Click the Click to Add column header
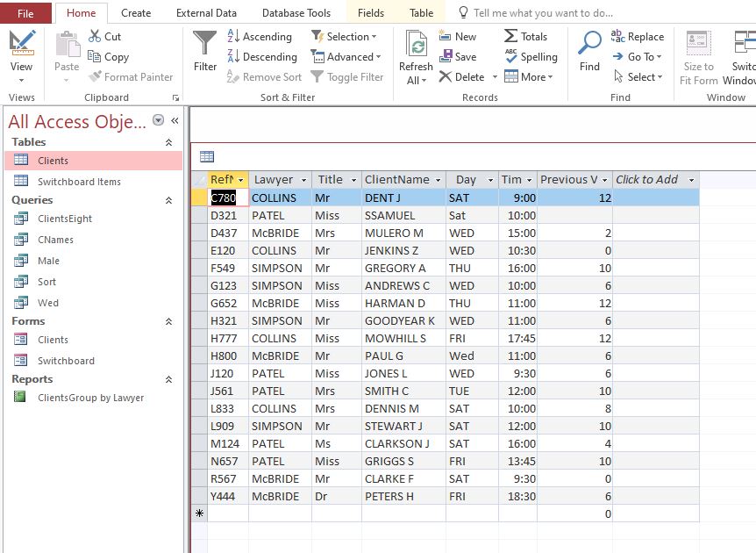 tap(647, 180)
